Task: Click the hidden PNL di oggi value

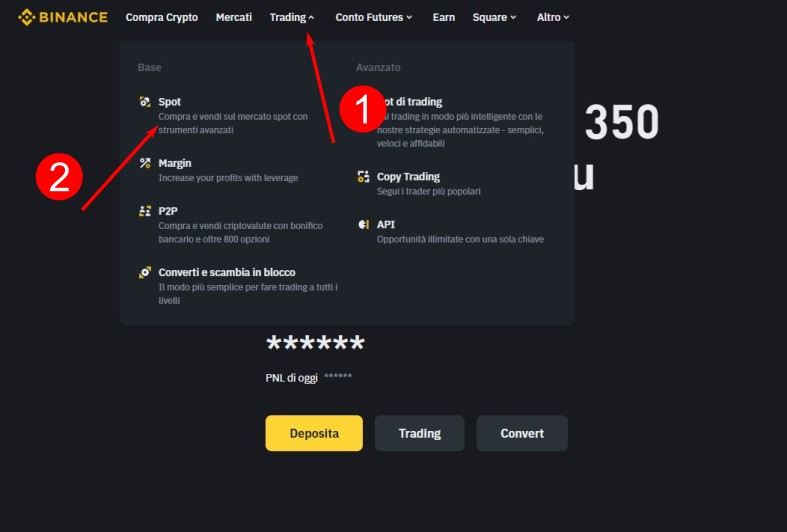Action: click(x=338, y=376)
